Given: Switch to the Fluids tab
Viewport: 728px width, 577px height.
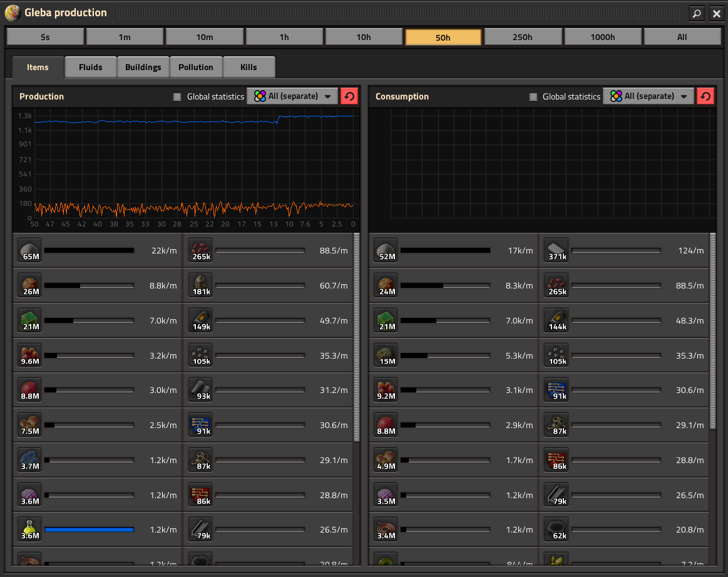Looking at the screenshot, I should point(91,67).
